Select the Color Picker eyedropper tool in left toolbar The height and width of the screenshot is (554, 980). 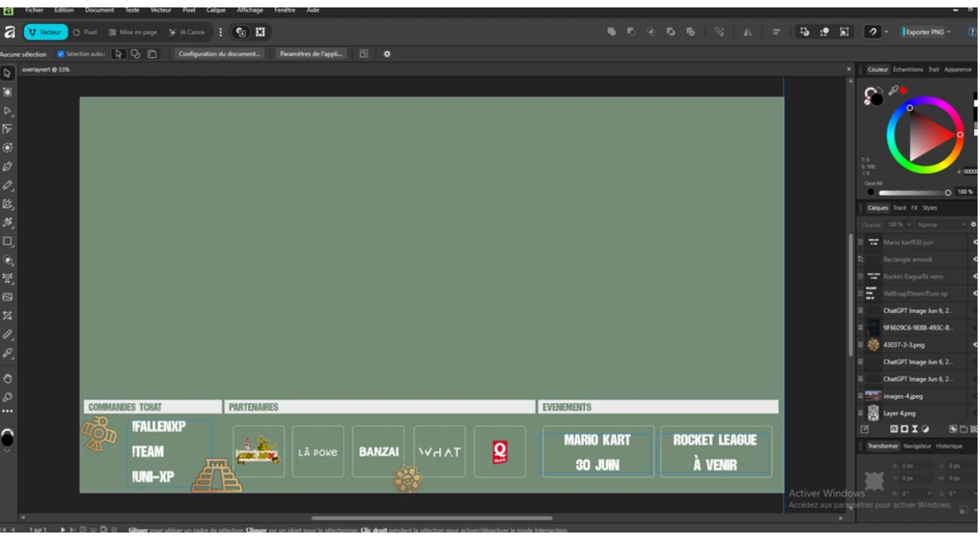(7, 353)
